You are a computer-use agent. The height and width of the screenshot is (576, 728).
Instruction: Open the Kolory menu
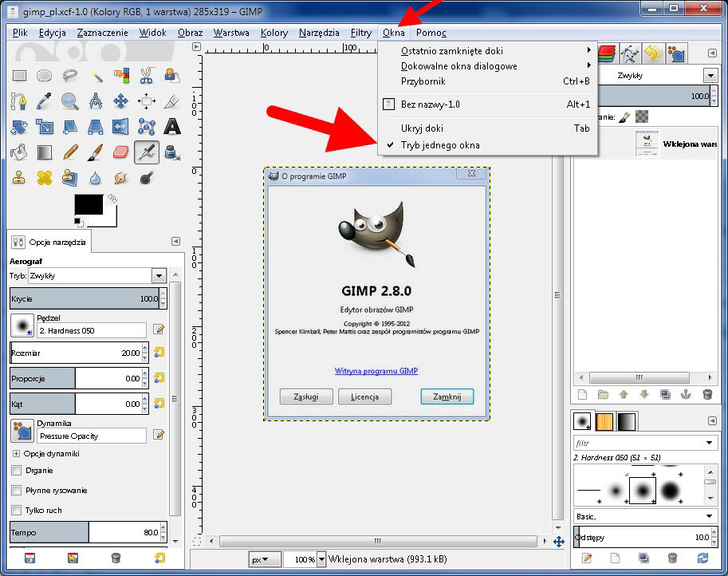point(274,33)
